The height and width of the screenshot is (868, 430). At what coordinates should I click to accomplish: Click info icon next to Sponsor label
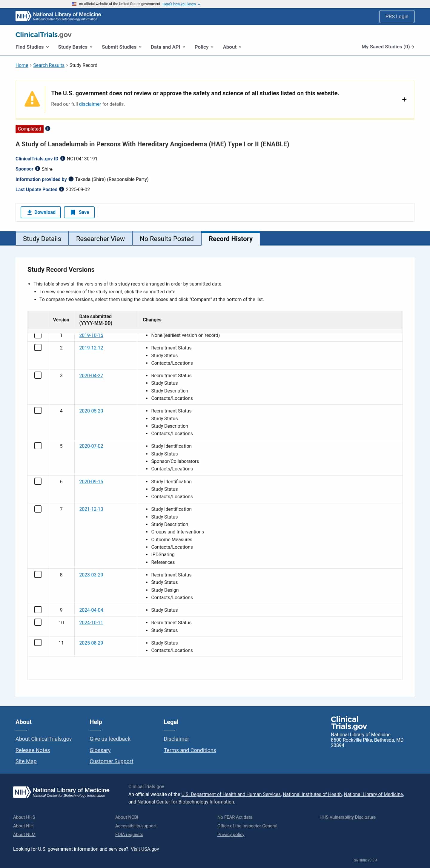pyautogui.click(x=37, y=168)
